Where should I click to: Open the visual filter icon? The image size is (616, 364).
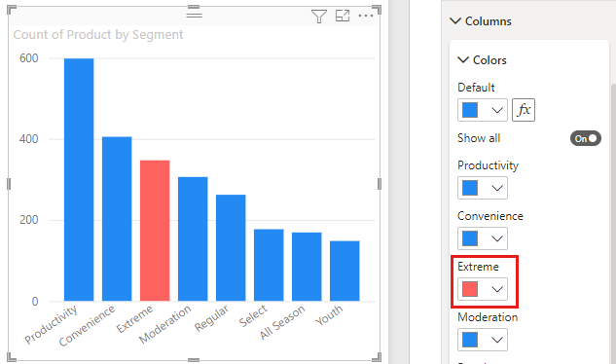[x=318, y=17]
